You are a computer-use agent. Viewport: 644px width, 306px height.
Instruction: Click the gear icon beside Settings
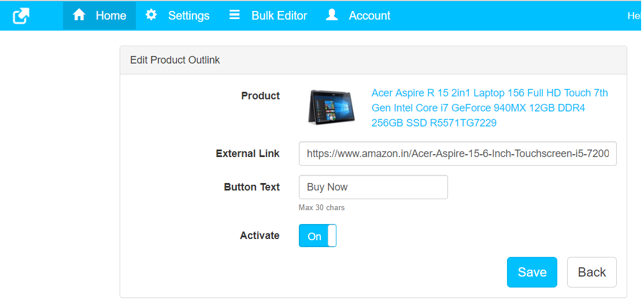pyautogui.click(x=151, y=15)
